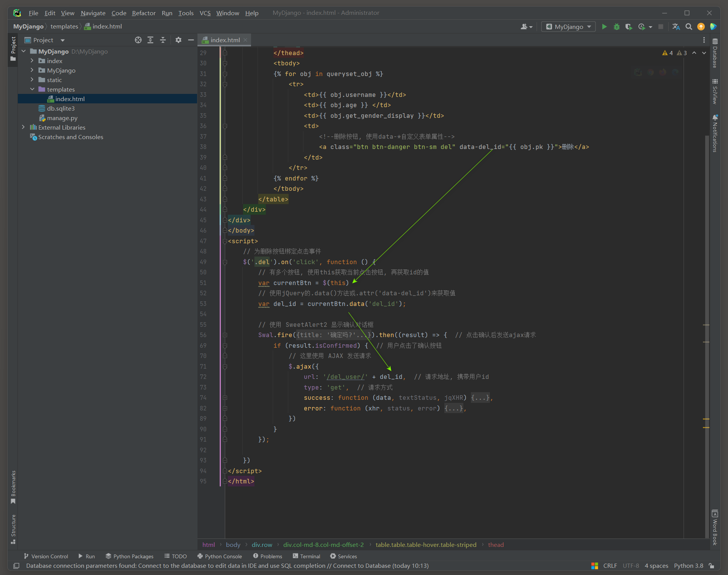Open Search Everywhere magnifier icon
Image resolution: width=728 pixels, height=575 pixels.
(x=689, y=27)
